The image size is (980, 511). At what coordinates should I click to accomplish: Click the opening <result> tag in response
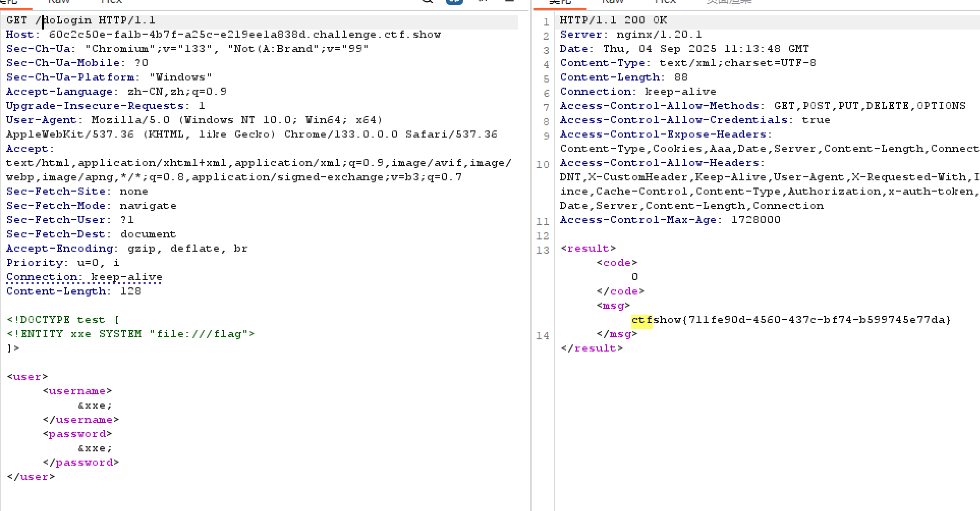pyautogui.click(x=588, y=249)
